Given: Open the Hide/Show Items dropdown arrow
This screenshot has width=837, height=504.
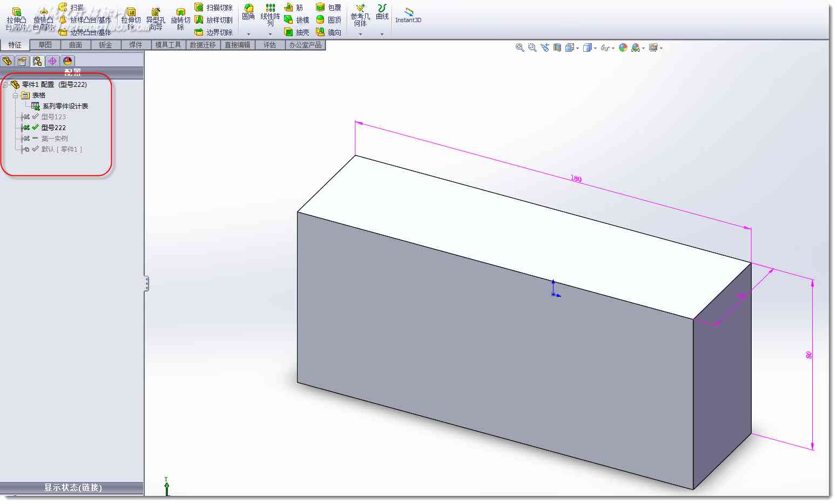Looking at the screenshot, I should pos(613,48).
